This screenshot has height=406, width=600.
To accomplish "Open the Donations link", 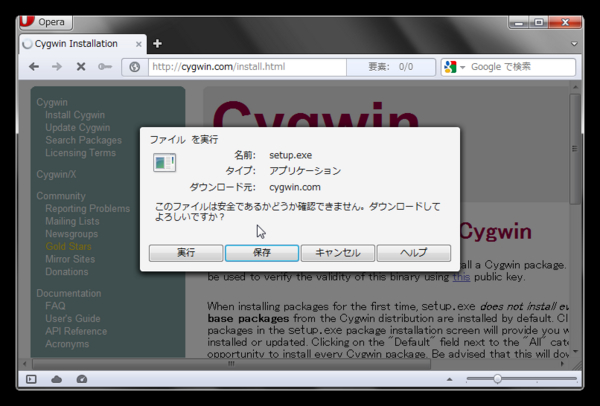I will 67,272.
